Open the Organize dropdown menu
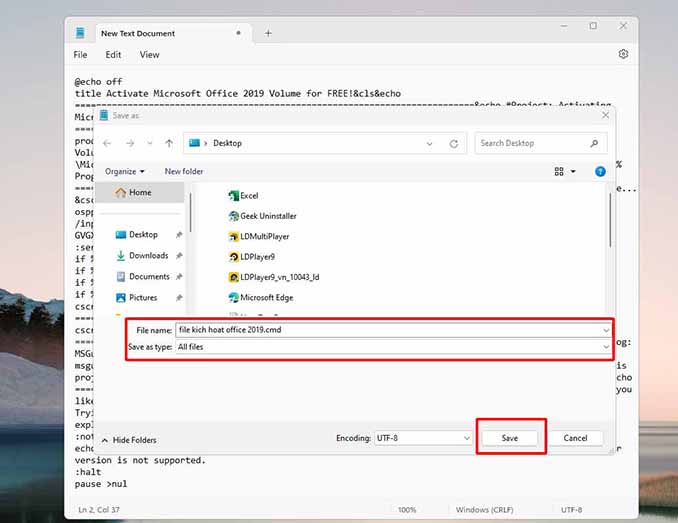 click(x=125, y=172)
